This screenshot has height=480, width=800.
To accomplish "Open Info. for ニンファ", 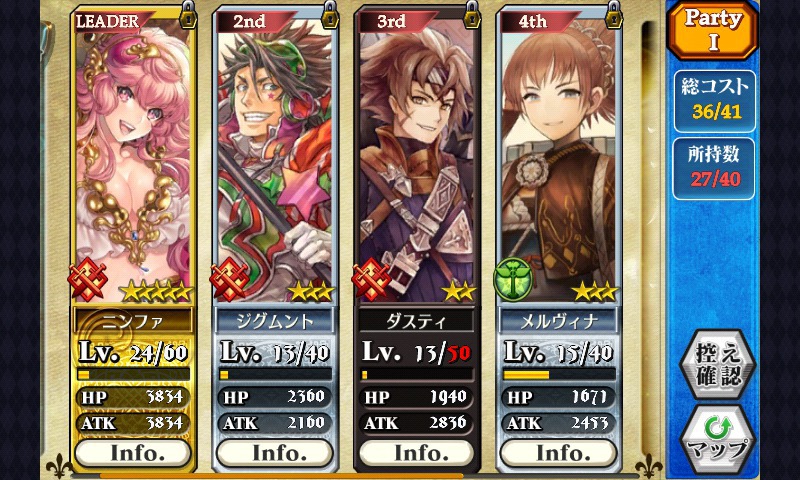I will coord(134,453).
